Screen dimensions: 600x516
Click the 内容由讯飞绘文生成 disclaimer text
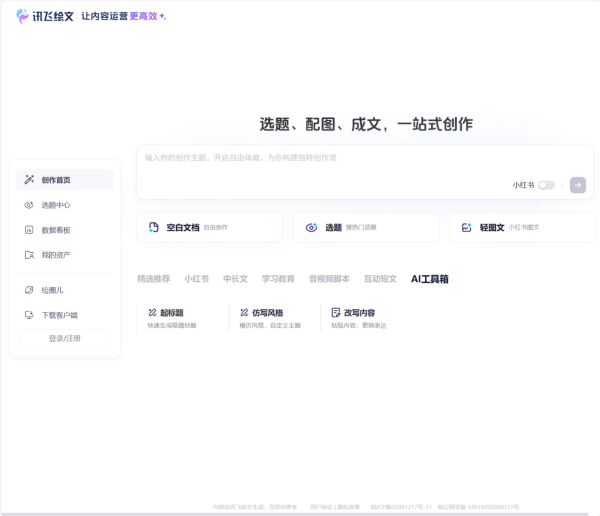click(x=255, y=507)
